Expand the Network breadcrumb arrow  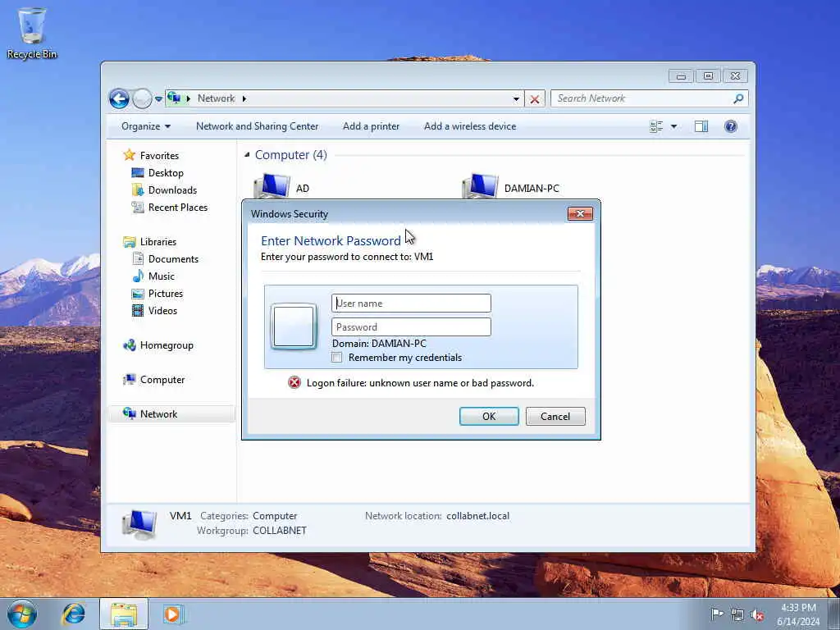[x=244, y=98]
